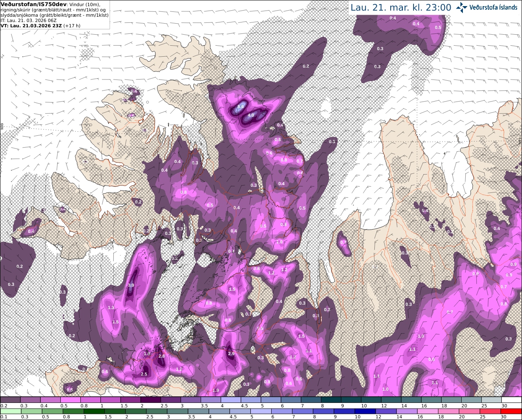Click the 2.9 value label on the map
This screenshot has height=420, width=522.
click(x=231, y=354)
